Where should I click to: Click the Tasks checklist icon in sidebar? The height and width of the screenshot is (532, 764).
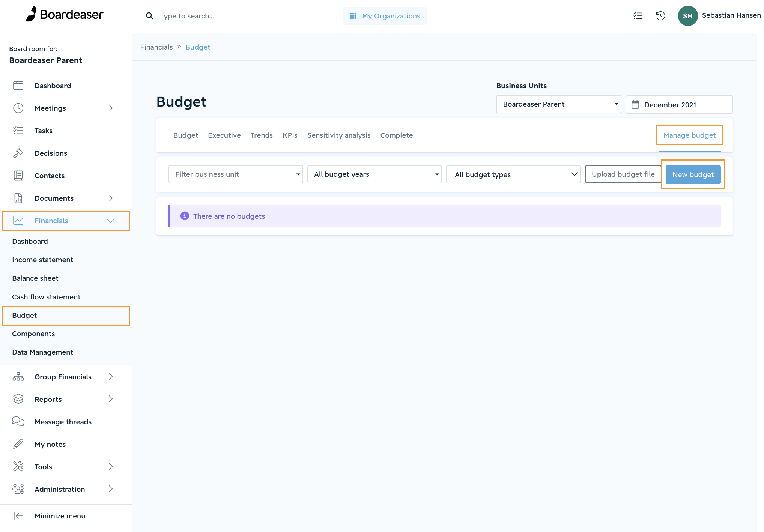coord(18,131)
